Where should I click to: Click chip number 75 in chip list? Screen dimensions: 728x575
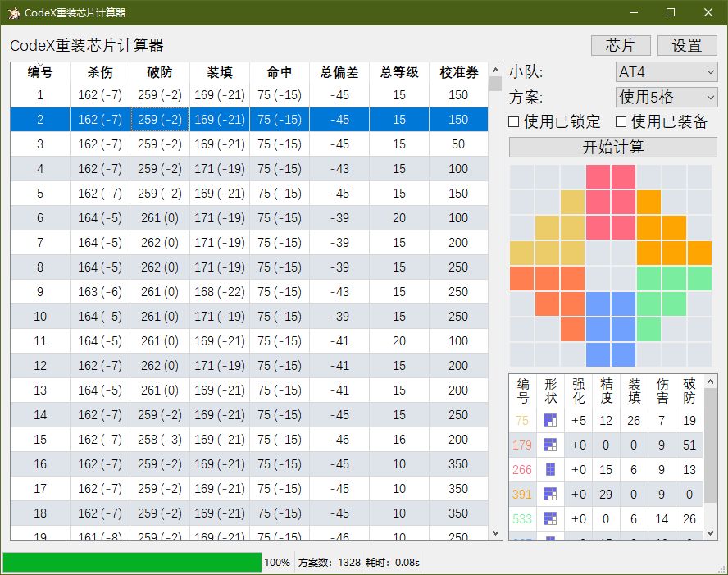point(522,420)
